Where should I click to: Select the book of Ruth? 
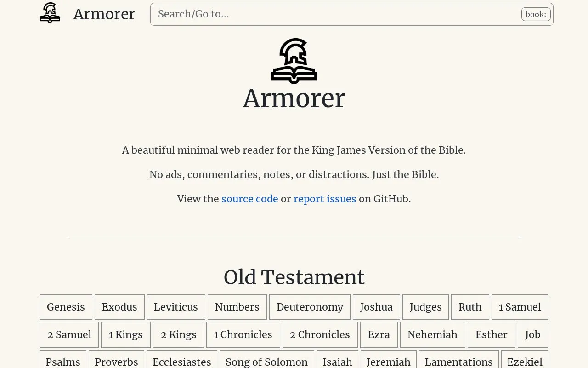(470, 307)
